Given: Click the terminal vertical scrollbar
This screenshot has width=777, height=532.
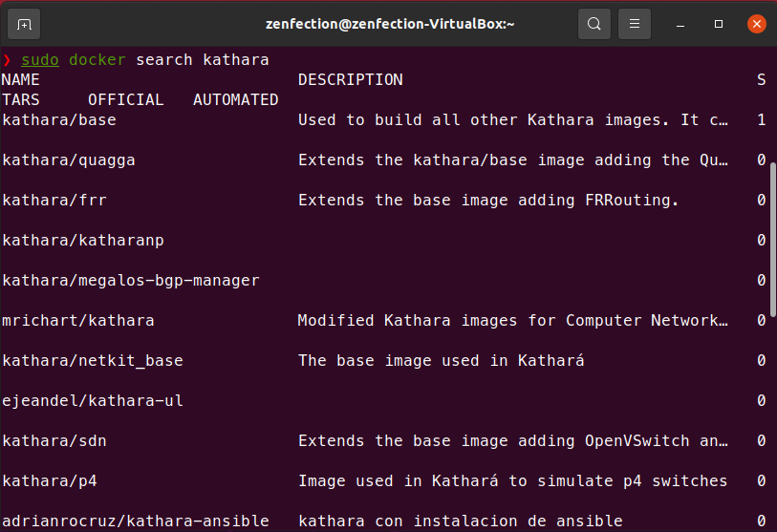Looking at the screenshot, I should point(772,239).
